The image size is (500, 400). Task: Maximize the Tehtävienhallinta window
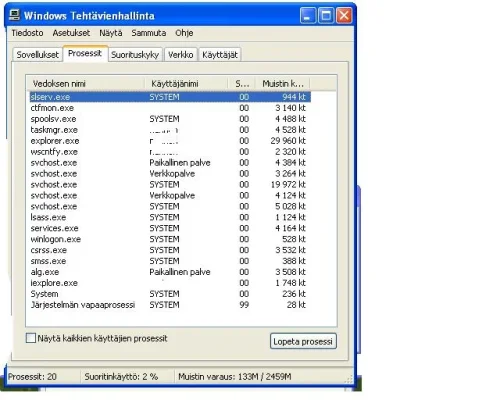326,16
